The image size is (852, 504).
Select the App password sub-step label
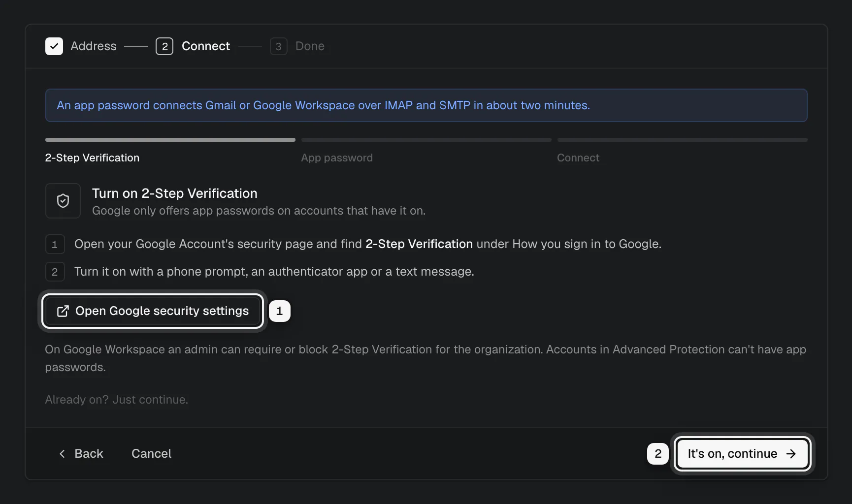(x=337, y=158)
